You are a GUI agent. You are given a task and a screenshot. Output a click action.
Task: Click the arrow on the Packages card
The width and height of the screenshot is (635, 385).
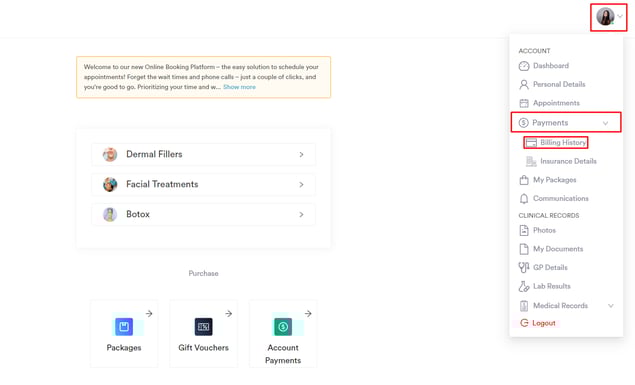point(149,314)
